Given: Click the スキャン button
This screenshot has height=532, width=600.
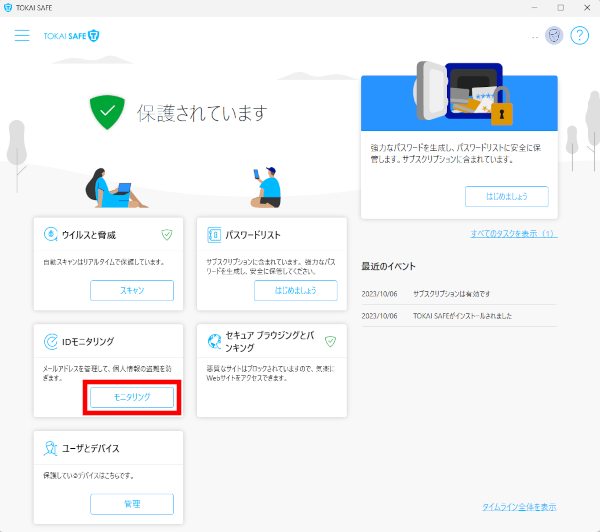Looking at the screenshot, I should [x=132, y=290].
